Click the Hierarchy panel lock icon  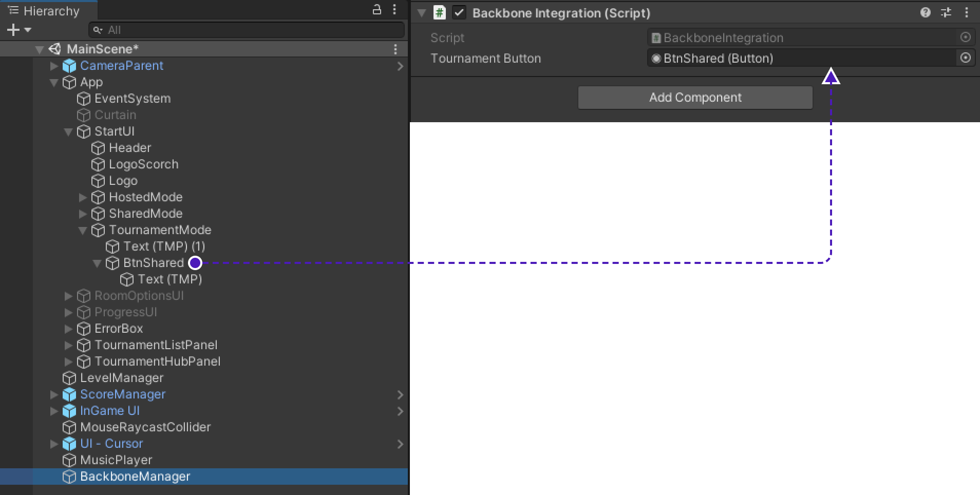click(376, 9)
